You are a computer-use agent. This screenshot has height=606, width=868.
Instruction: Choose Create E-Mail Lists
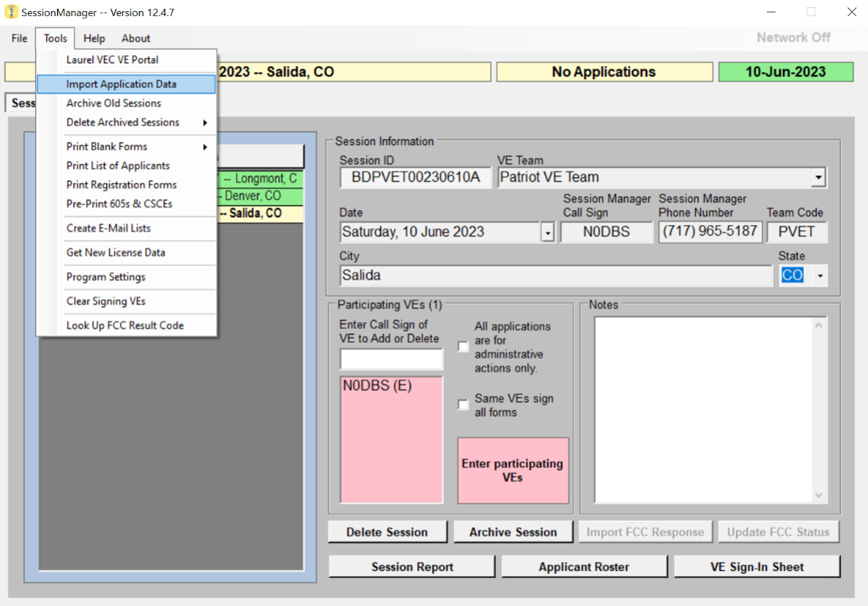tap(126, 228)
